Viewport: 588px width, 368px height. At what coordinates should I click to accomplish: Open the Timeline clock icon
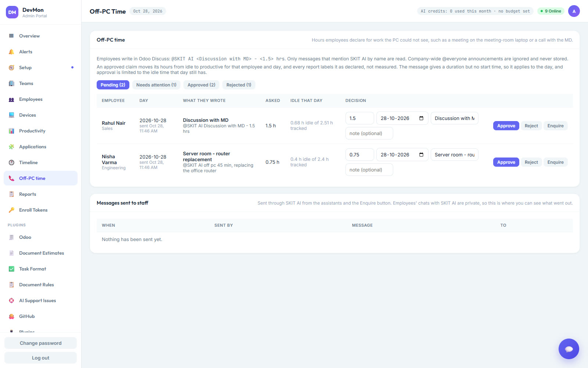pos(11,163)
